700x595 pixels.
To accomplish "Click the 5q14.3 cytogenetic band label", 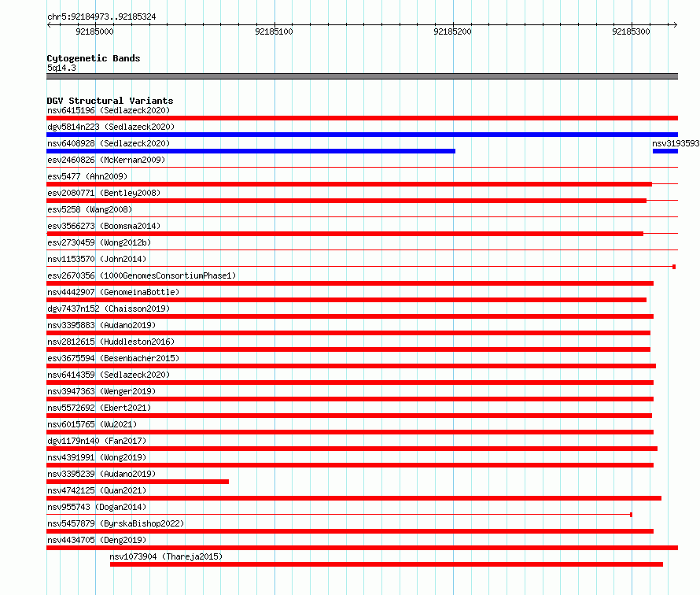I will (61, 68).
